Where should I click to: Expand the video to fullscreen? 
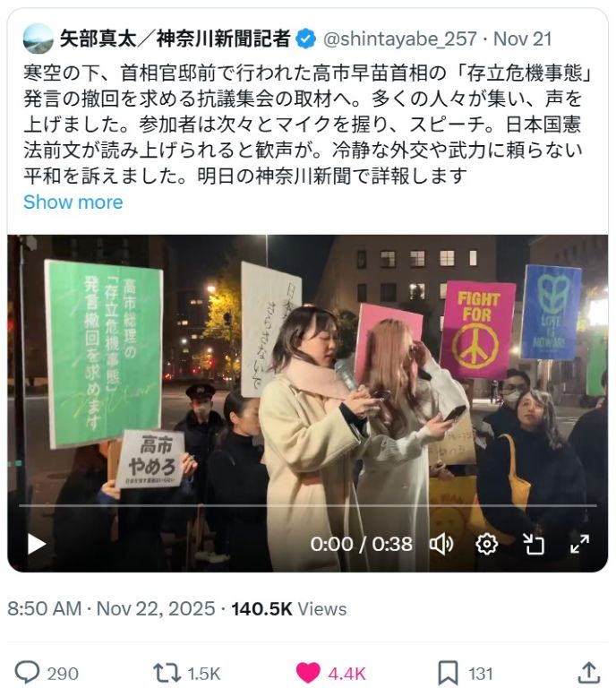[x=579, y=544]
